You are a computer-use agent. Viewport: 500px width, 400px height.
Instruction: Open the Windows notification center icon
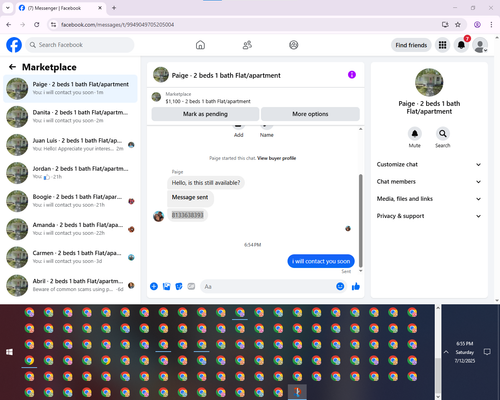tap(487, 352)
